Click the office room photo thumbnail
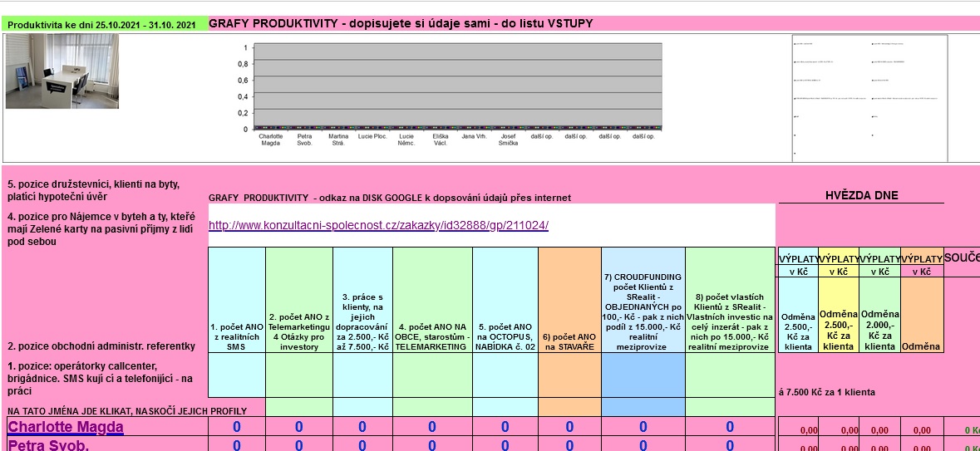The height and width of the screenshot is (451, 980). click(62, 71)
